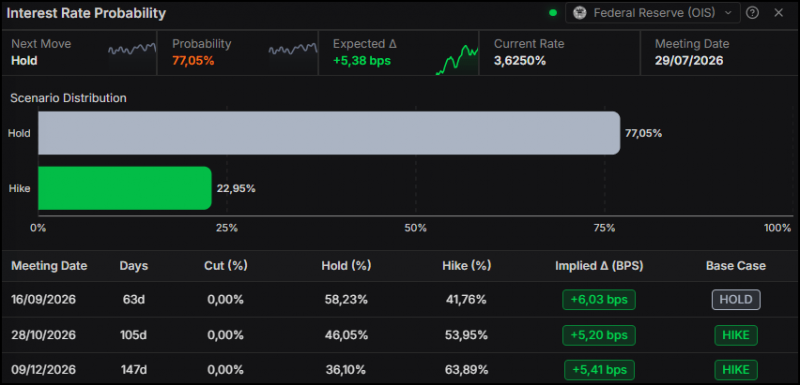Image resolution: width=800 pixels, height=385 pixels.
Task: Click the Interest Rate Probability title
Action: [86, 13]
